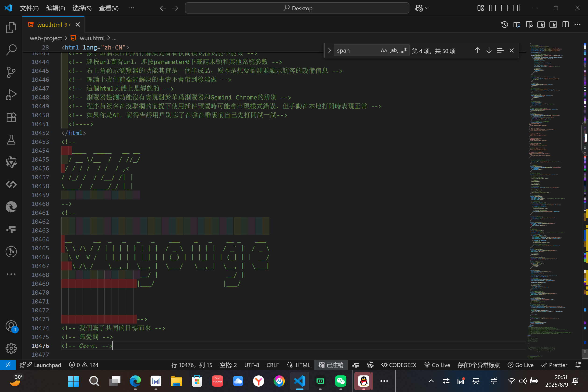Click the Go Live status bar button
This screenshot has width=588, height=392.
437,365
